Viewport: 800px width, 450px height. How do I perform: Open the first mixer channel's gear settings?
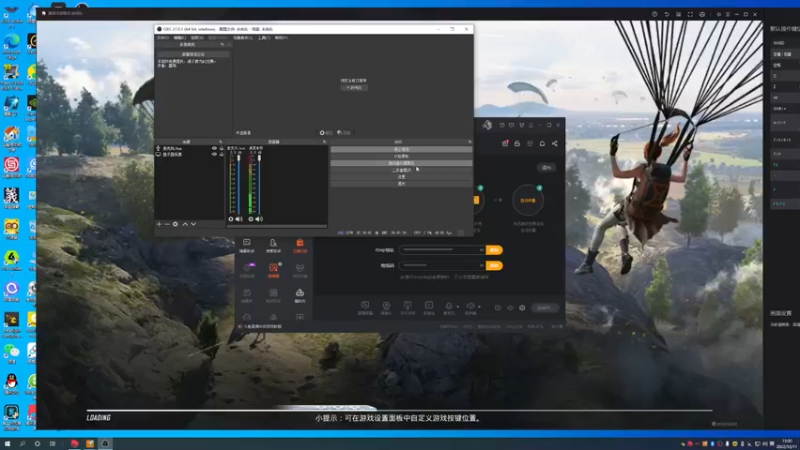click(231, 219)
